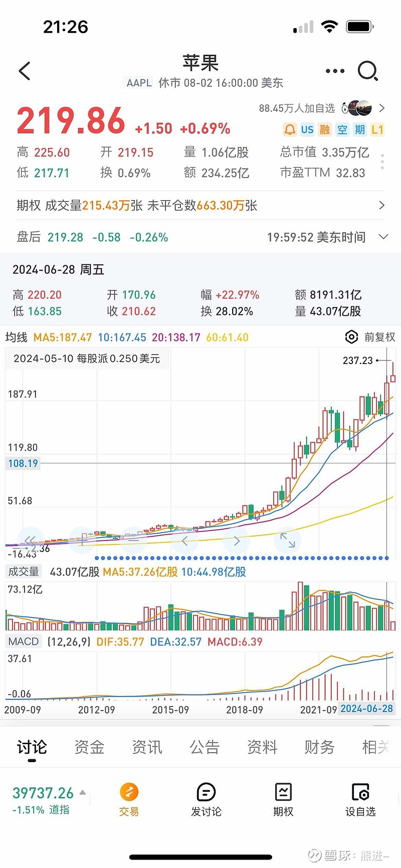
Task: Tap the main price 219.86
Action: 71,121
